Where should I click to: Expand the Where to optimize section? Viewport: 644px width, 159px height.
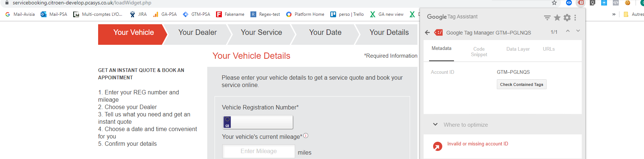(x=435, y=124)
